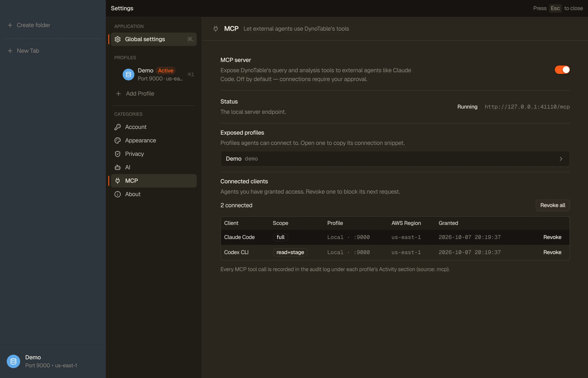588x378 pixels.
Task: Click the plus icon beside Create folder
Action: click(x=10, y=25)
